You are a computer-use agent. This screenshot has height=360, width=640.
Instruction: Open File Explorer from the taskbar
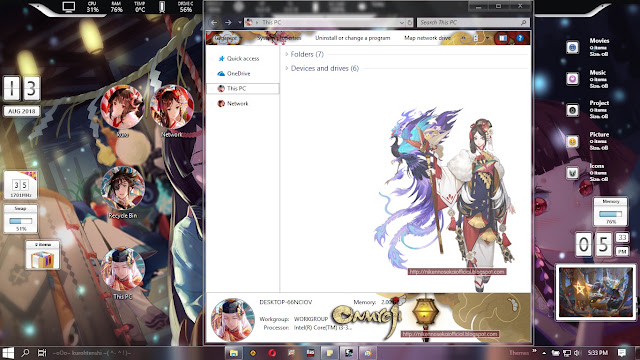point(234,353)
